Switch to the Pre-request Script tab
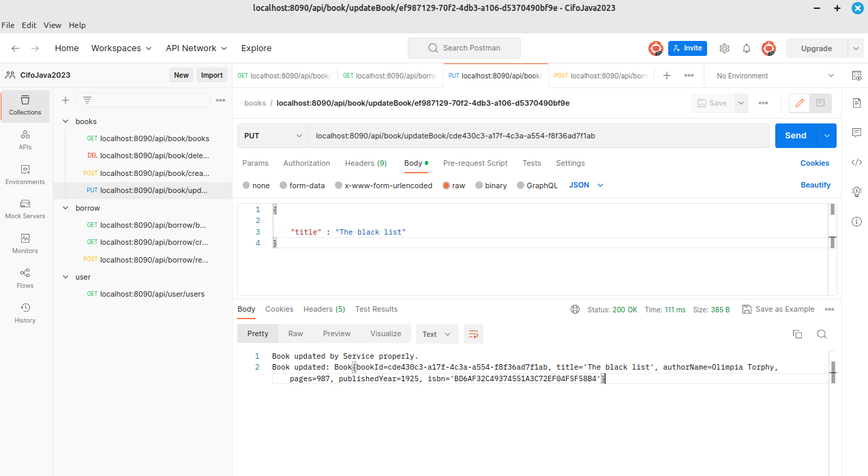The width and height of the screenshot is (868, 476). (x=475, y=164)
